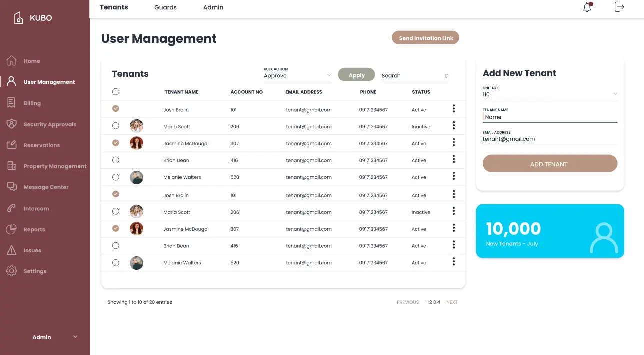
Task: Switch to the Guards tab
Action: [x=165, y=7]
